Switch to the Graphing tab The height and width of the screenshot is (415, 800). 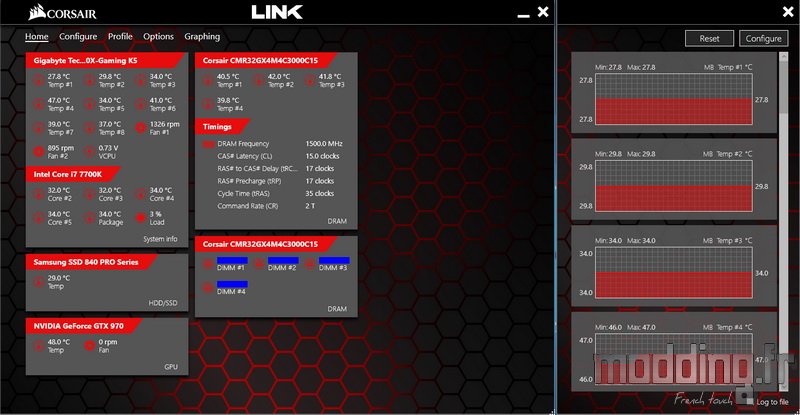(x=202, y=36)
